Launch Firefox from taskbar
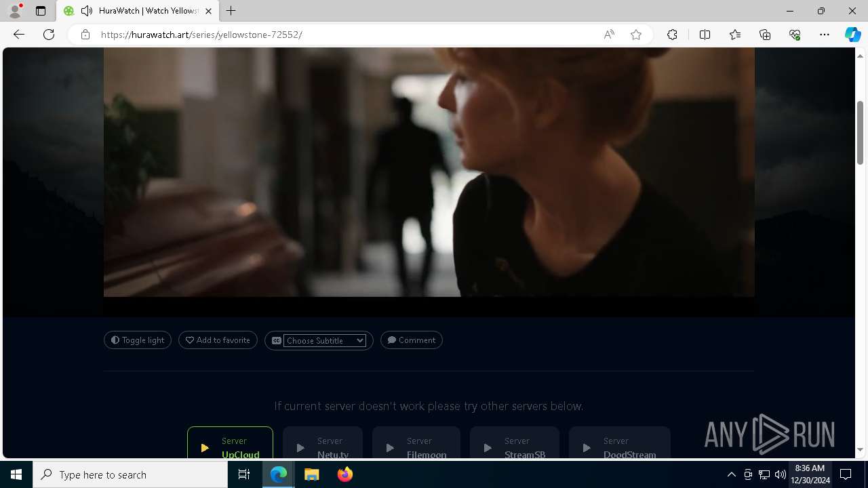868x488 pixels. point(344,474)
